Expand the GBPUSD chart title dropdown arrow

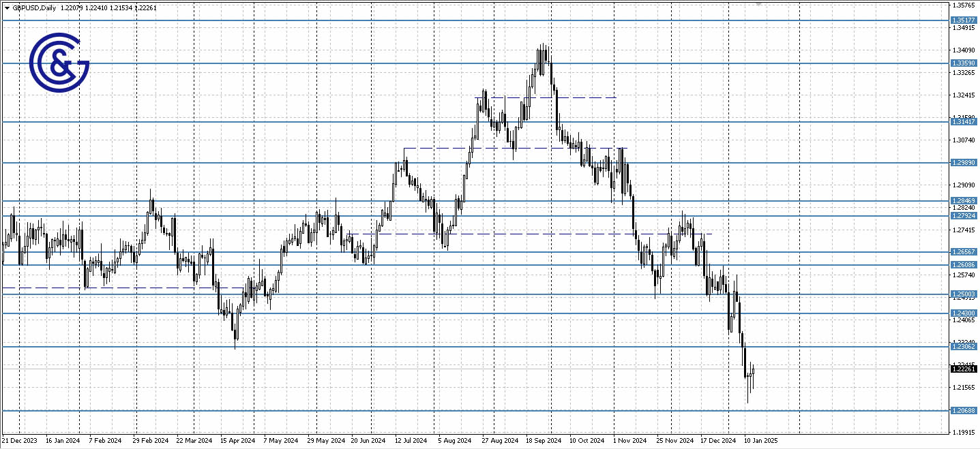[x=7, y=7]
